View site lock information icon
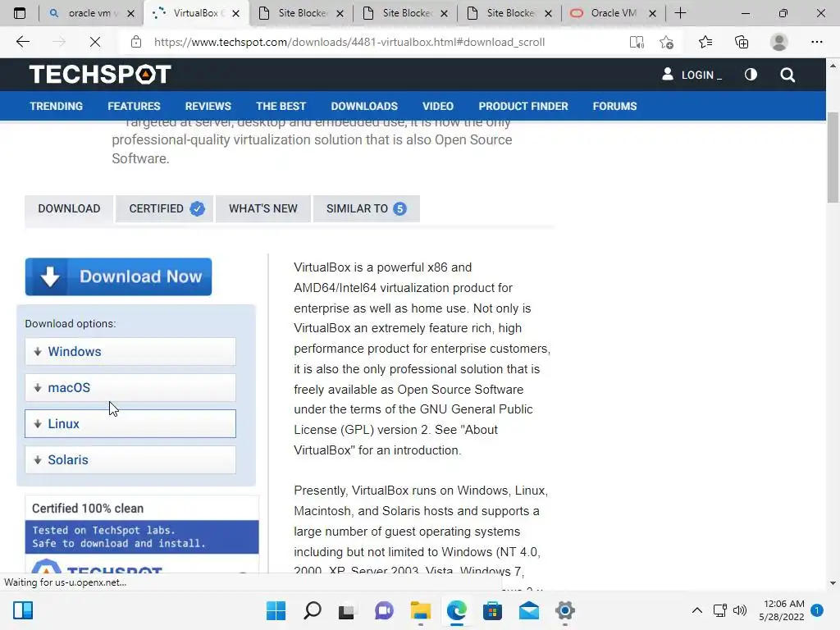This screenshot has width=840, height=630. click(136, 42)
